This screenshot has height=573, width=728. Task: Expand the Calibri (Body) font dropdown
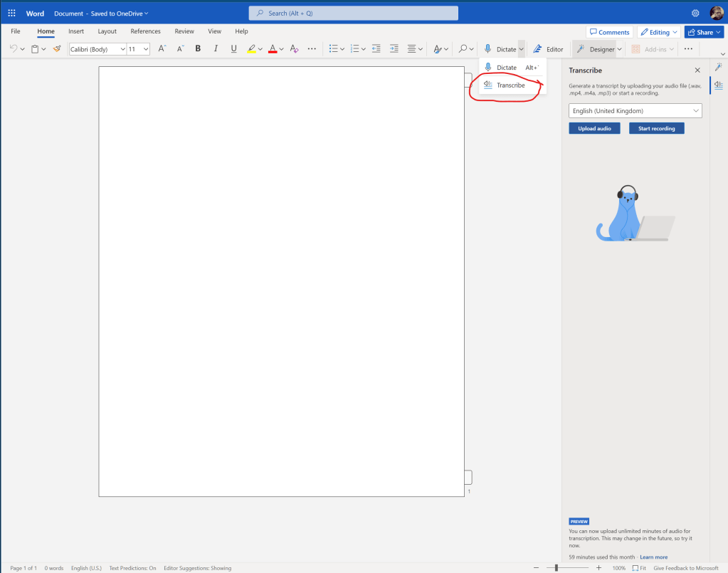(122, 49)
